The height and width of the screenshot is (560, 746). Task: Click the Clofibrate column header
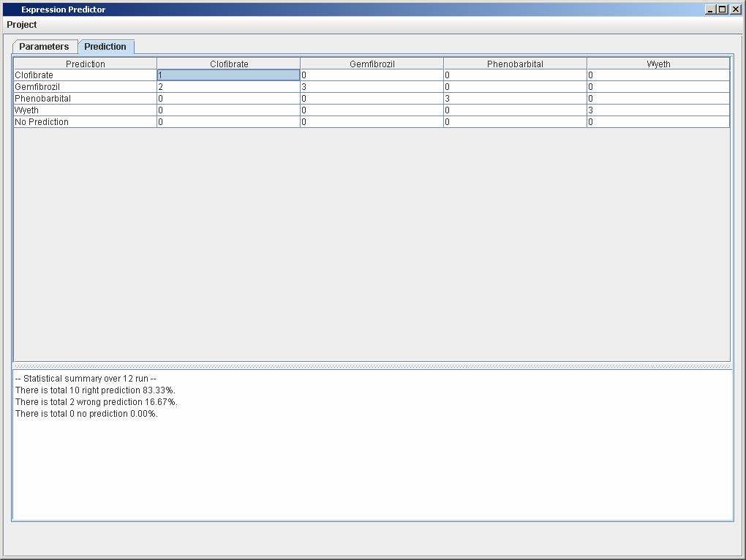tap(229, 64)
